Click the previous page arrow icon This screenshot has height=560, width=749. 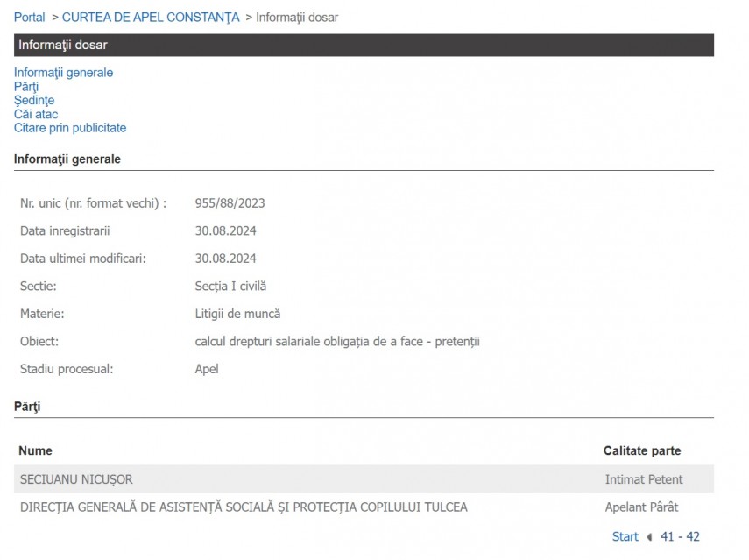tap(649, 537)
